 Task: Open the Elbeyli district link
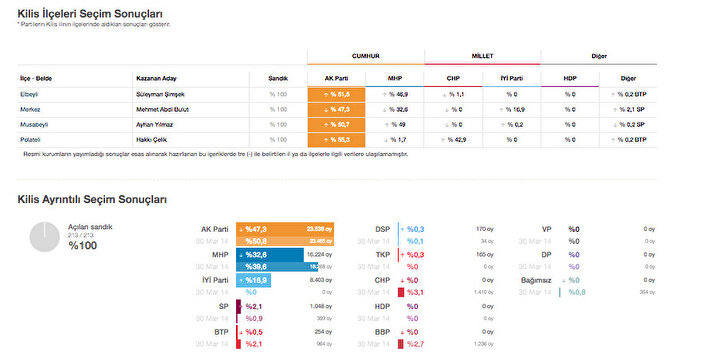(x=29, y=94)
